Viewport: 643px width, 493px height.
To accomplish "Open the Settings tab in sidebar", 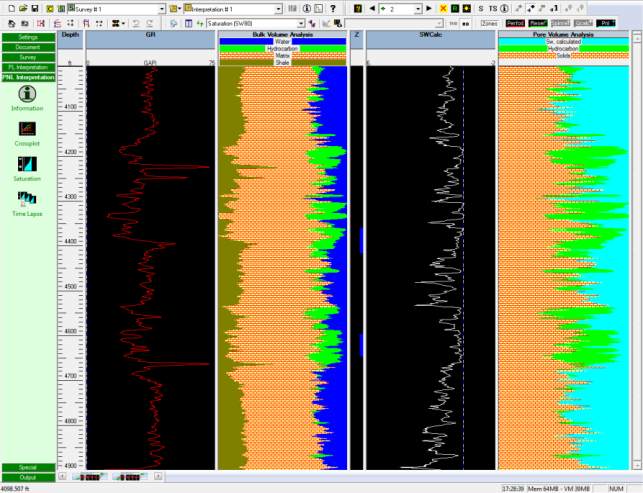I will pos(28,37).
